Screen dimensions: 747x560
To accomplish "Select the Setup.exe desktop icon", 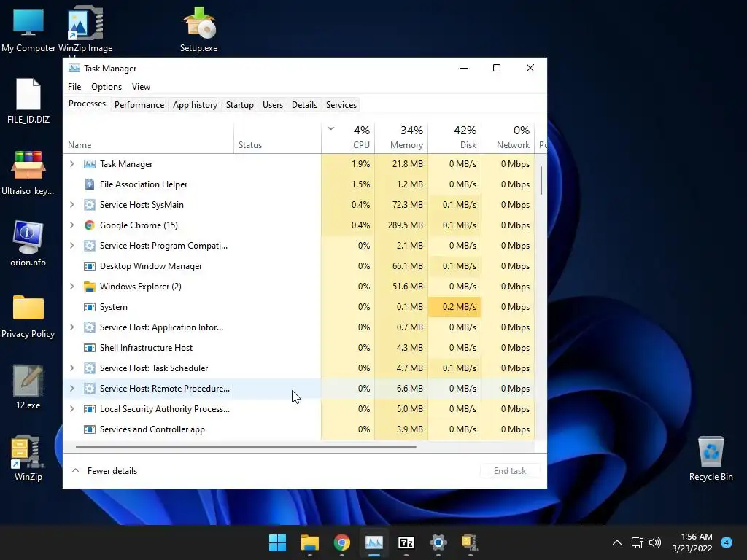I will [x=198, y=30].
